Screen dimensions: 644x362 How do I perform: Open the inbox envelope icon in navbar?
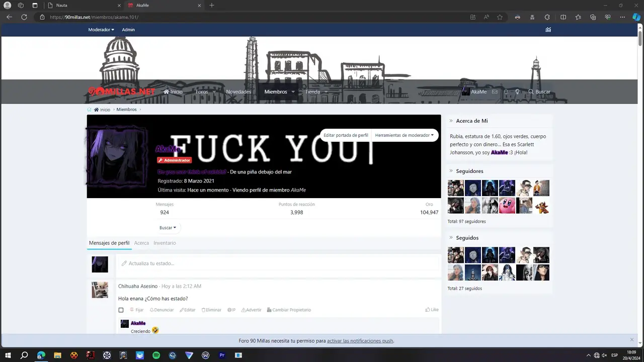(495, 92)
